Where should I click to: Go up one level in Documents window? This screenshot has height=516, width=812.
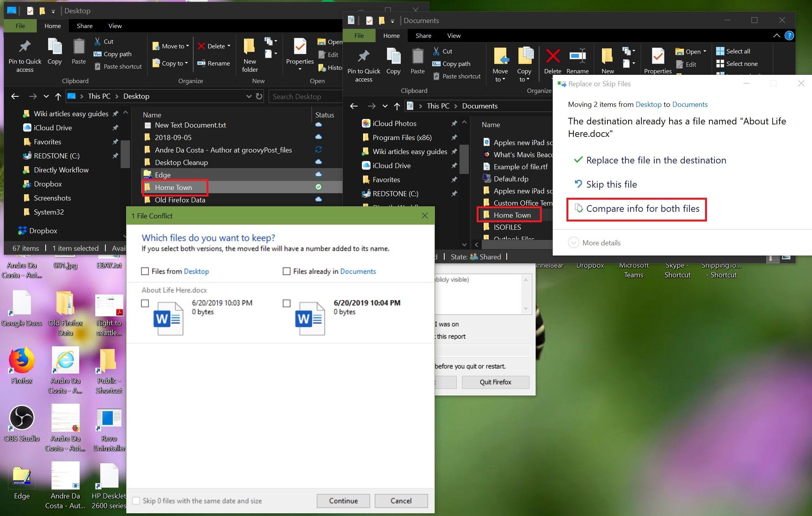[397, 106]
